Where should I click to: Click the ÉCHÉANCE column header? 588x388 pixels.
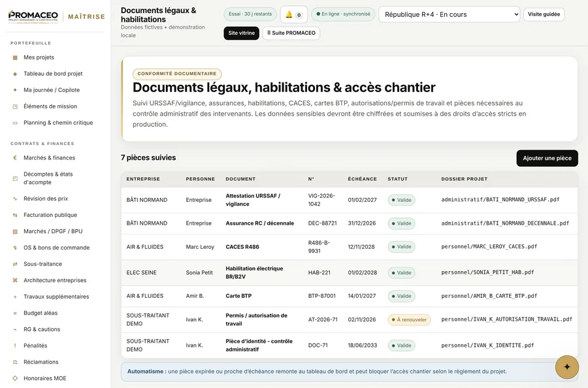[x=362, y=179]
